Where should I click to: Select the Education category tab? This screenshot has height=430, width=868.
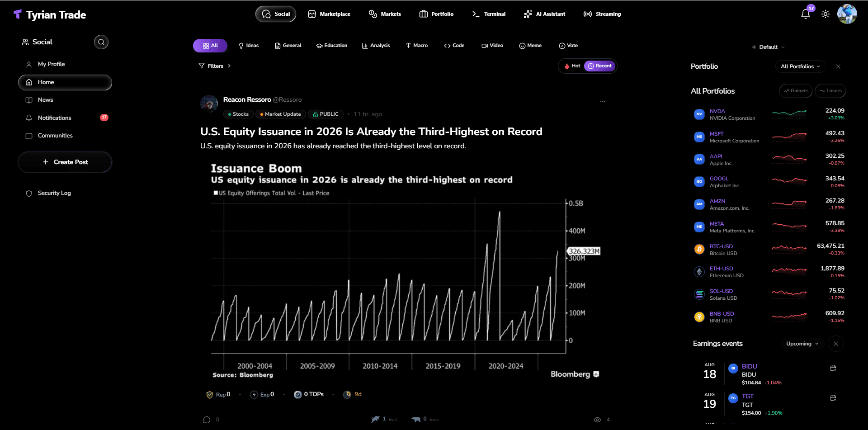(x=332, y=46)
